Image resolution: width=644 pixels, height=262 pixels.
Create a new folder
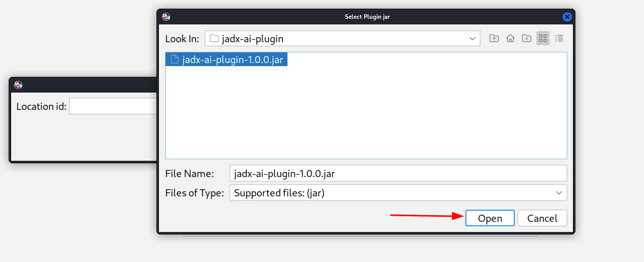[527, 38]
